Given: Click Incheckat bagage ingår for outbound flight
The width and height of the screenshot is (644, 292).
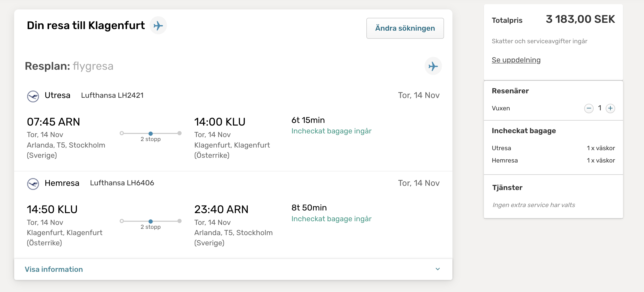Looking at the screenshot, I should [331, 131].
